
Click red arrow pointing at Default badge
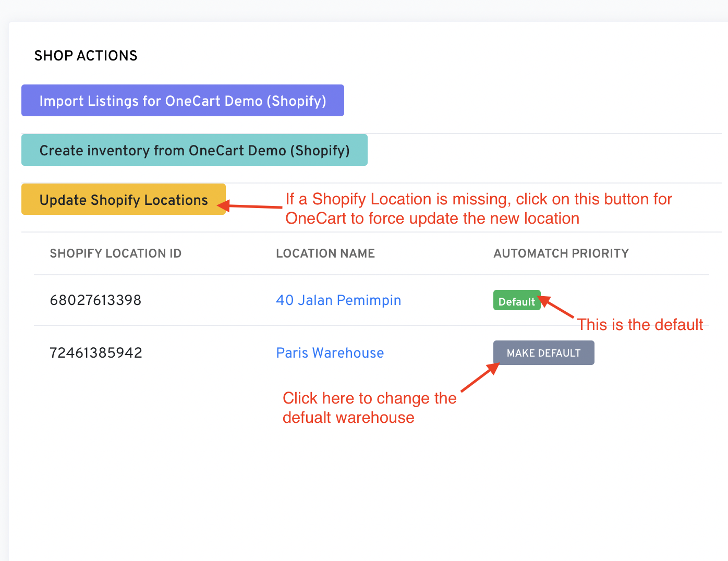(557, 308)
